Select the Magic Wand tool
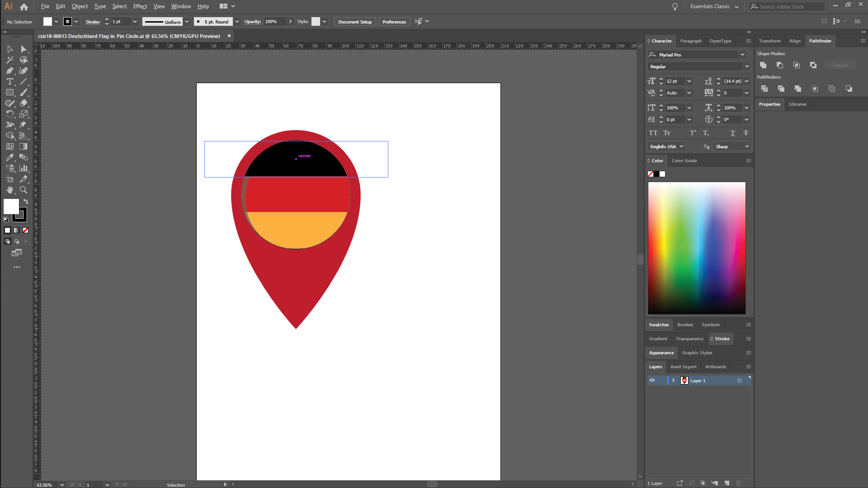Viewport: 868px width, 488px height. click(x=10, y=60)
